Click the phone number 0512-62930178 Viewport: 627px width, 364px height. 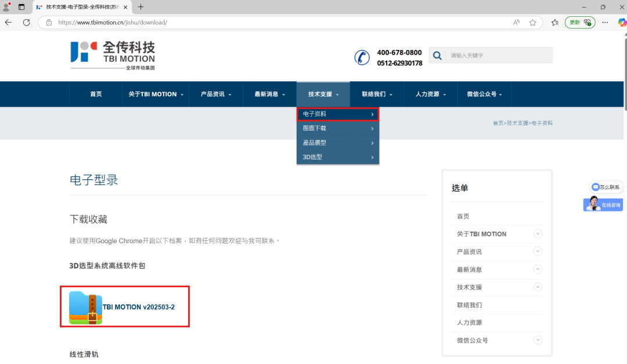pyautogui.click(x=399, y=63)
